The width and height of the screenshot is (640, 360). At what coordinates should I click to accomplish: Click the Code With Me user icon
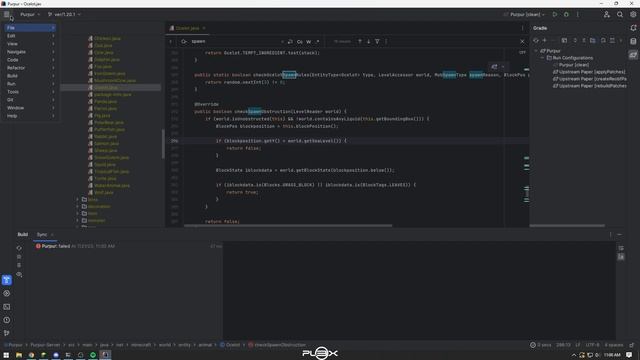point(607,14)
